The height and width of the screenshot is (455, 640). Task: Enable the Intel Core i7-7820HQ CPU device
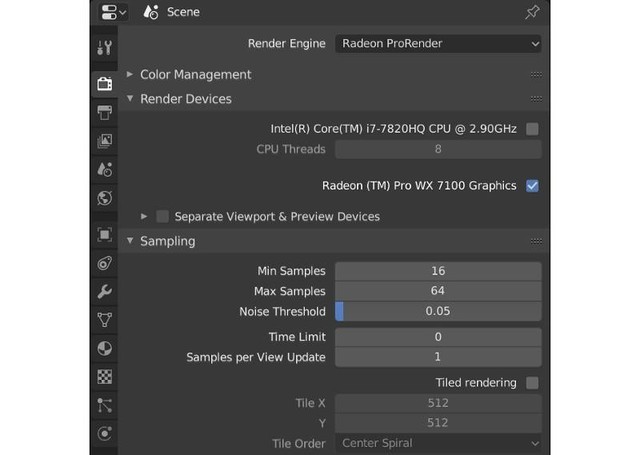[x=532, y=129]
